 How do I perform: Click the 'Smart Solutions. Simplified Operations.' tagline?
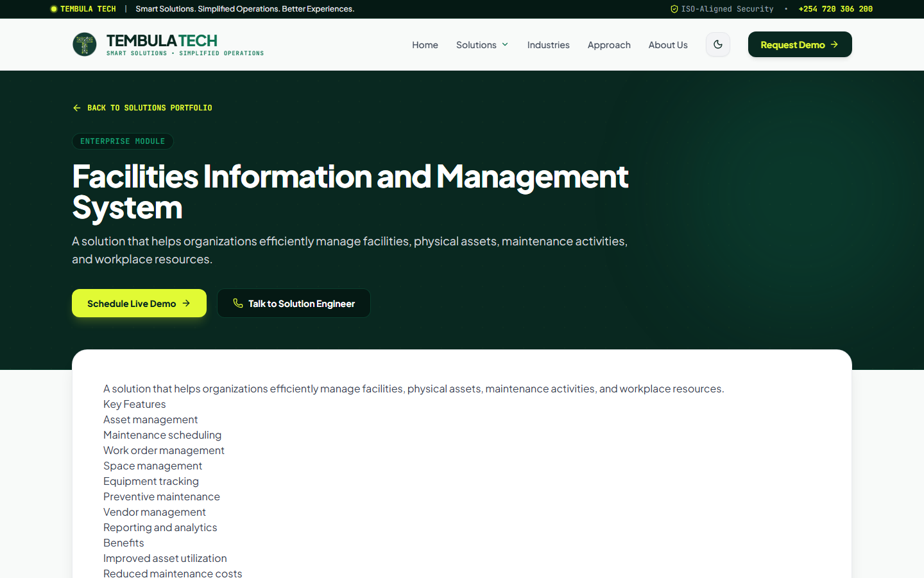[x=245, y=9]
